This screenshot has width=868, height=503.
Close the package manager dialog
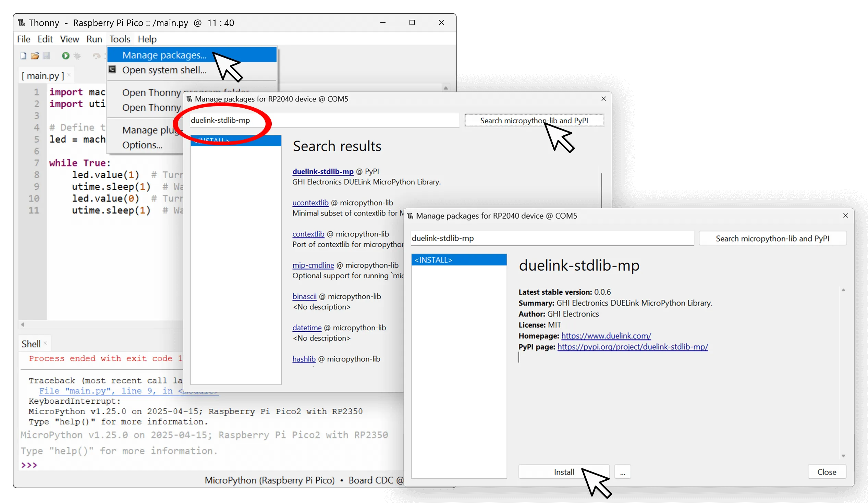point(827,472)
